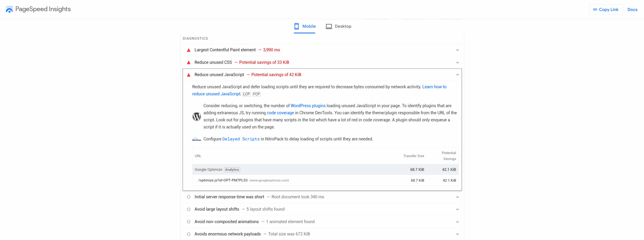The width and height of the screenshot is (644, 240).
Task: Open Learn how to reduce unused JavaScript link
Action: 434,87
